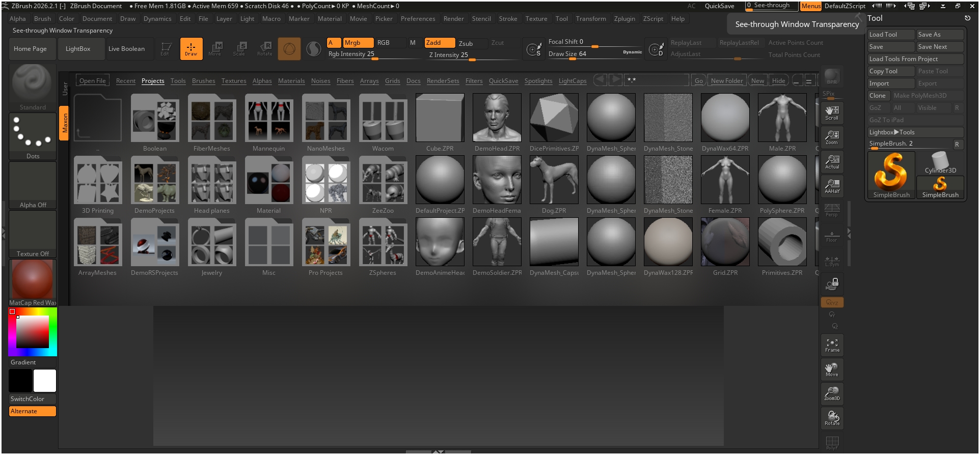Adjust the Draw Size slider

595,54
